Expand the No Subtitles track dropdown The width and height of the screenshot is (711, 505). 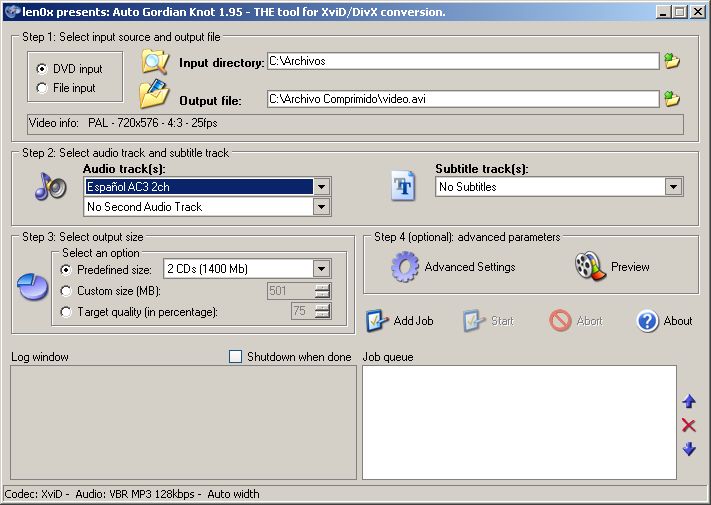pos(673,187)
